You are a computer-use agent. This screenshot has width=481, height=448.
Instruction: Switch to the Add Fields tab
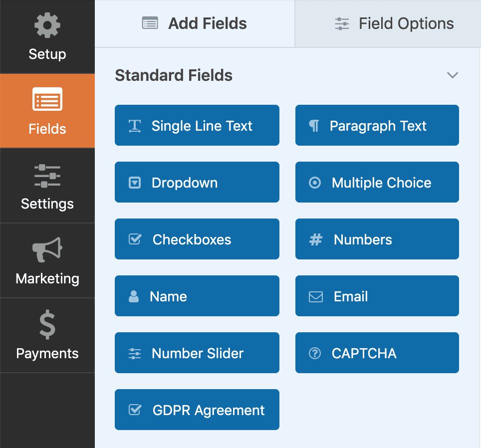tap(195, 23)
